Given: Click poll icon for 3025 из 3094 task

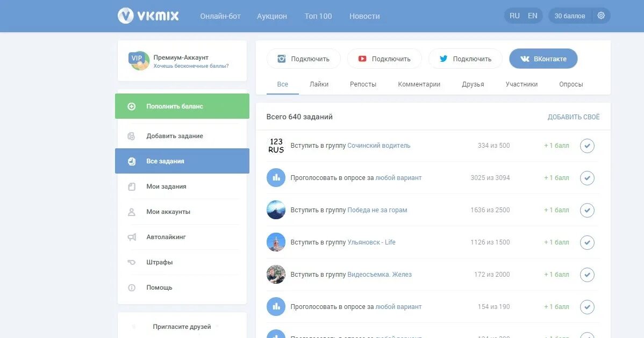Looking at the screenshot, I should 276,178.
